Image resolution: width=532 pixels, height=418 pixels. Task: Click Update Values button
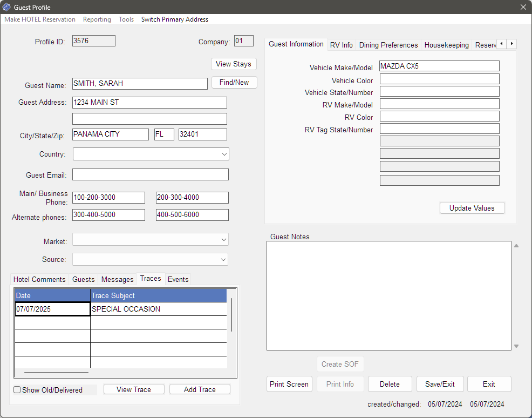[472, 208]
